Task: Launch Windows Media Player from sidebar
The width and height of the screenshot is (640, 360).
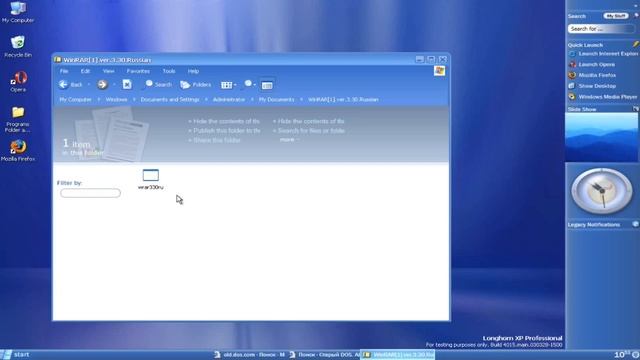Action: (x=603, y=97)
